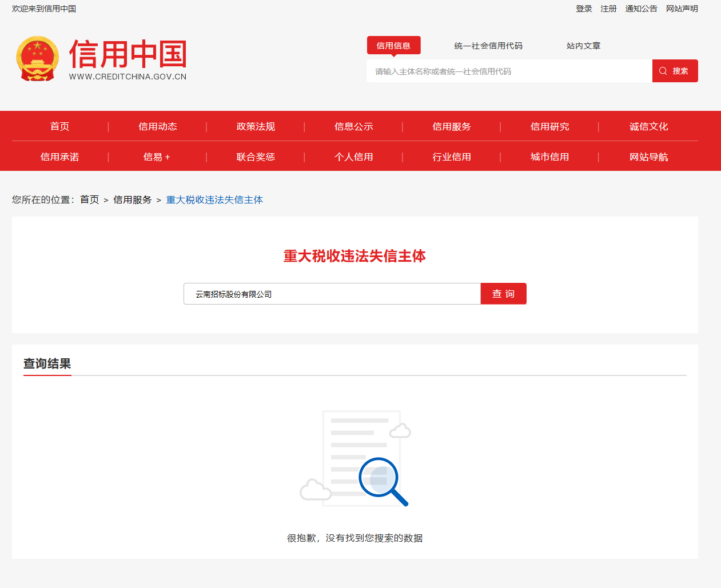
Task: Navigate to 首页 in the menu
Action: click(59, 126)
